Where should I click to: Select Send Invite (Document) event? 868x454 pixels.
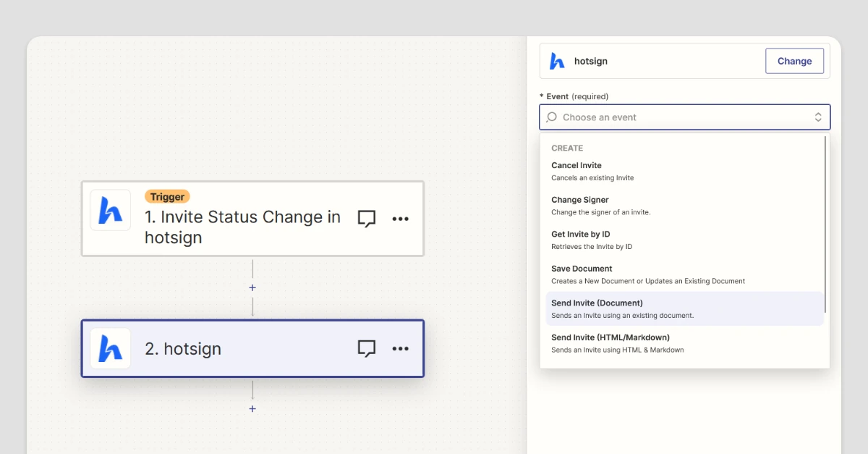(x=684, y=308)
